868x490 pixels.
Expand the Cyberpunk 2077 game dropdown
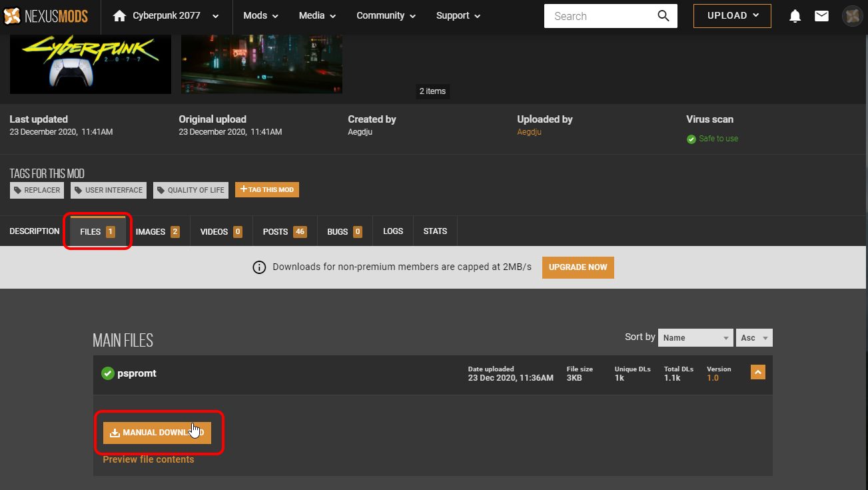215,16
